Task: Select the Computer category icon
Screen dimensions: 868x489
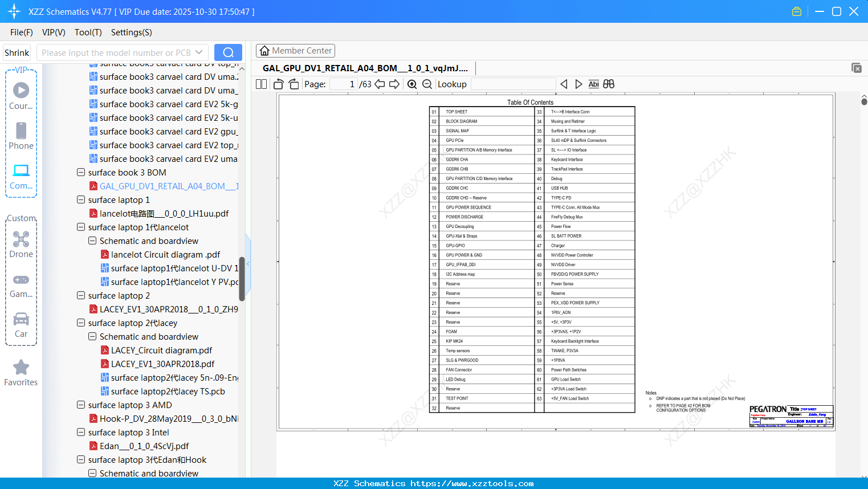Action: (21, 176)
